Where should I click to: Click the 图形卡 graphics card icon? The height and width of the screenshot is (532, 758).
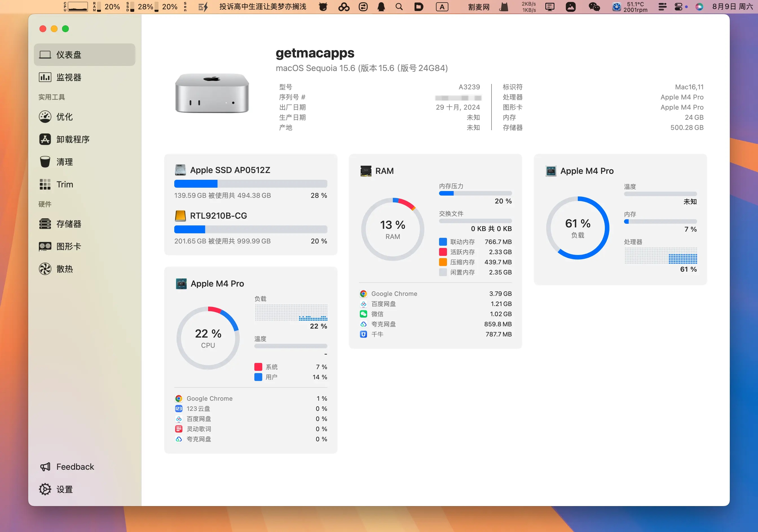click(45, 246)
